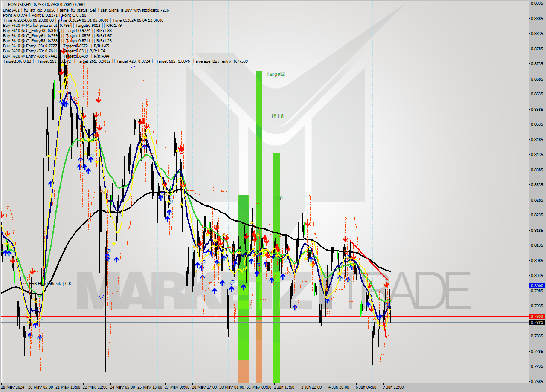546x392 pixels.
Task: Click the 20 May 05:00 time label
Action: pos(41,387)
